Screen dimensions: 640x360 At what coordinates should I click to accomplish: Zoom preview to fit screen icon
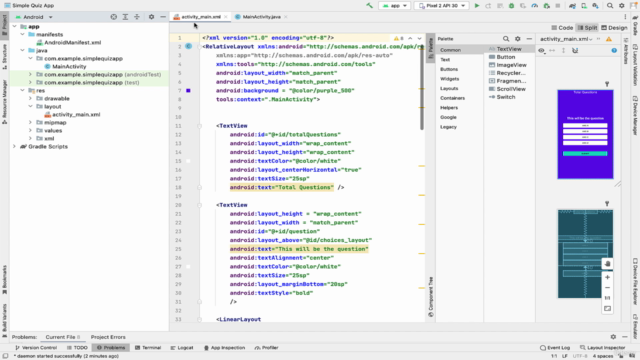click(x=607, y=309)
